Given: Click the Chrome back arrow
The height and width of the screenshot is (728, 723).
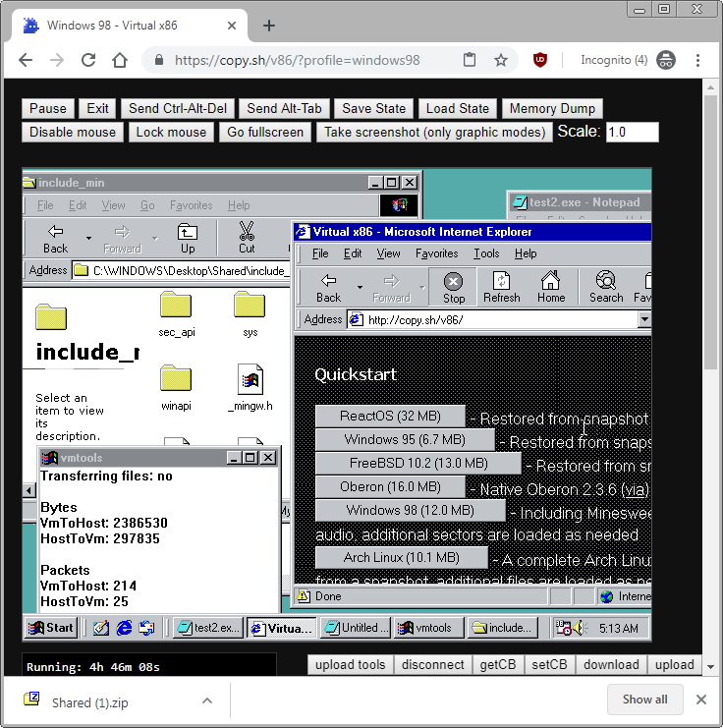Looking at the screenshot, I should click(26, 60).
